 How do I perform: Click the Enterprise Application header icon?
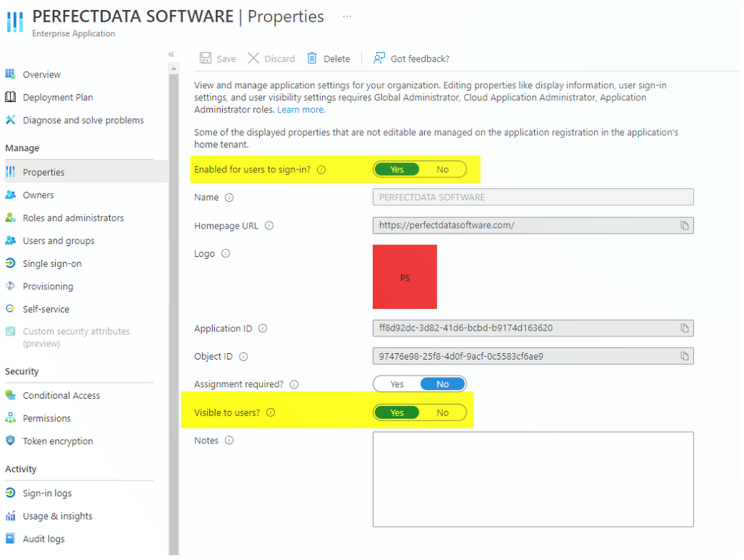(x=15, y=21)
